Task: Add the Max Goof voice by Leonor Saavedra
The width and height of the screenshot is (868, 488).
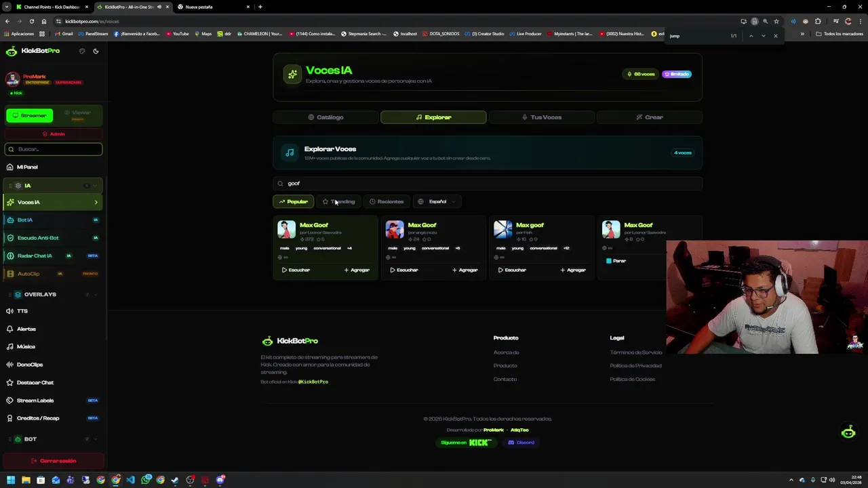Action: click(357, 270)
